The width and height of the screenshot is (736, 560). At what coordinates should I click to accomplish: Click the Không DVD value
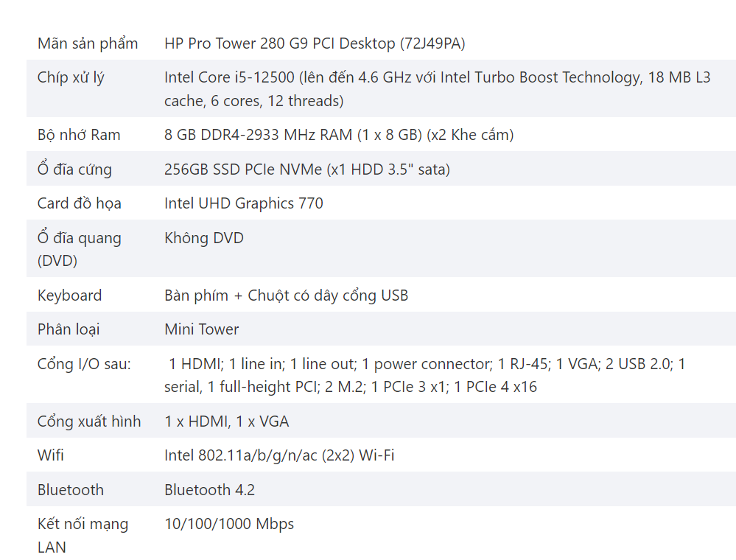coord(204,238)
